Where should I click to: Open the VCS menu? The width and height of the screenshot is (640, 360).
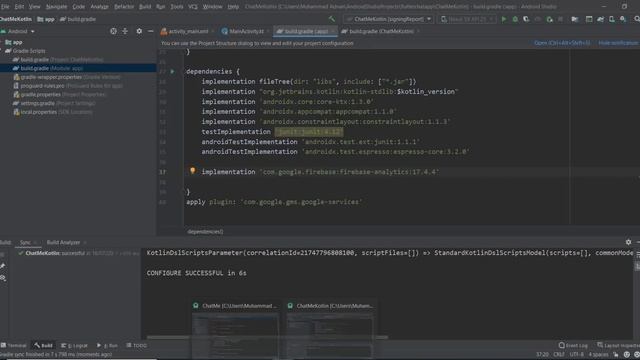point(193,7)
